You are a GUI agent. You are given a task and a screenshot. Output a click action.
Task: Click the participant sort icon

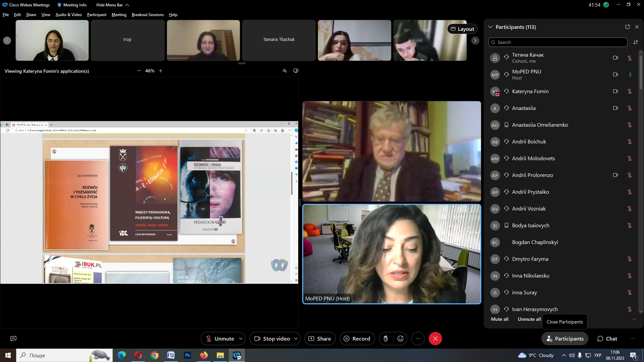[635, 42]
